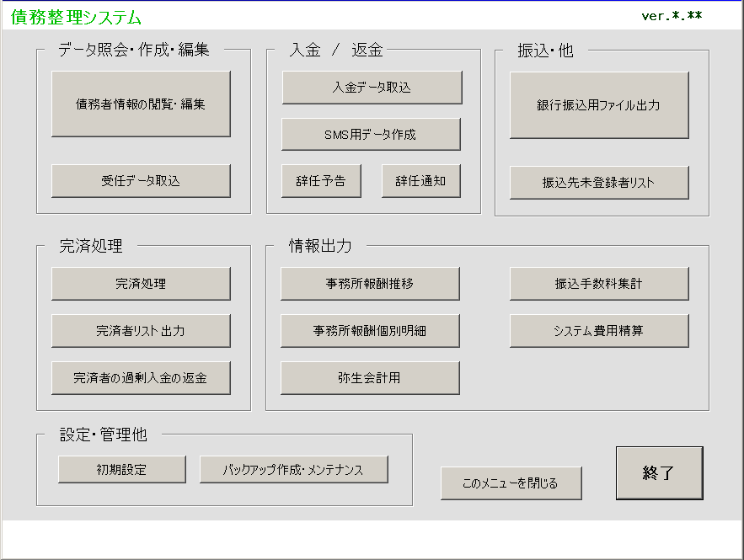Click 完済者の過剰入金の返金 button
Image resolution: width=744 pixels, height=560 pixels.
click(141, 378)
